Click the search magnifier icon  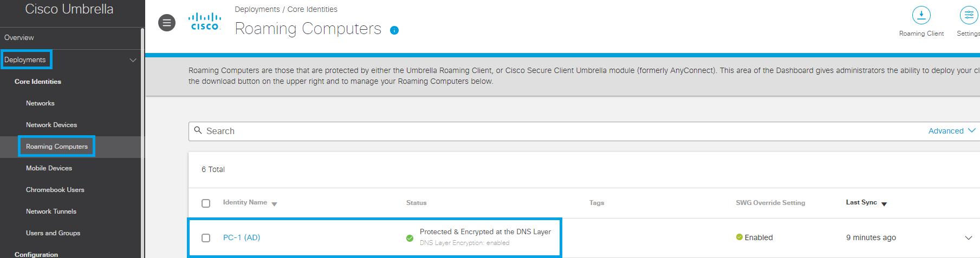pos(198,130)
